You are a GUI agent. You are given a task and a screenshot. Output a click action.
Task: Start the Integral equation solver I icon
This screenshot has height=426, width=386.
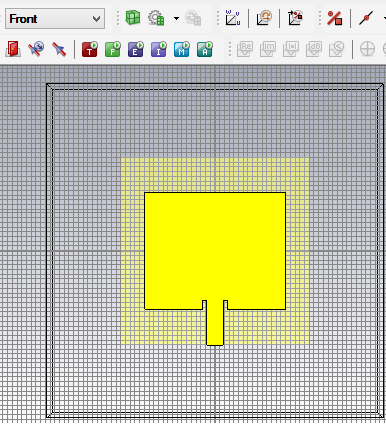point(159,49)
